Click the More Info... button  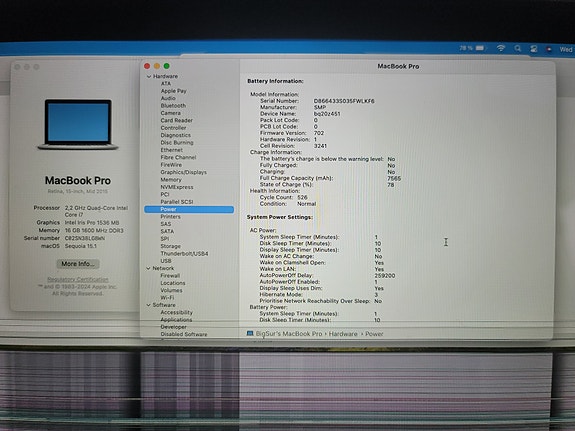[78, 264]
